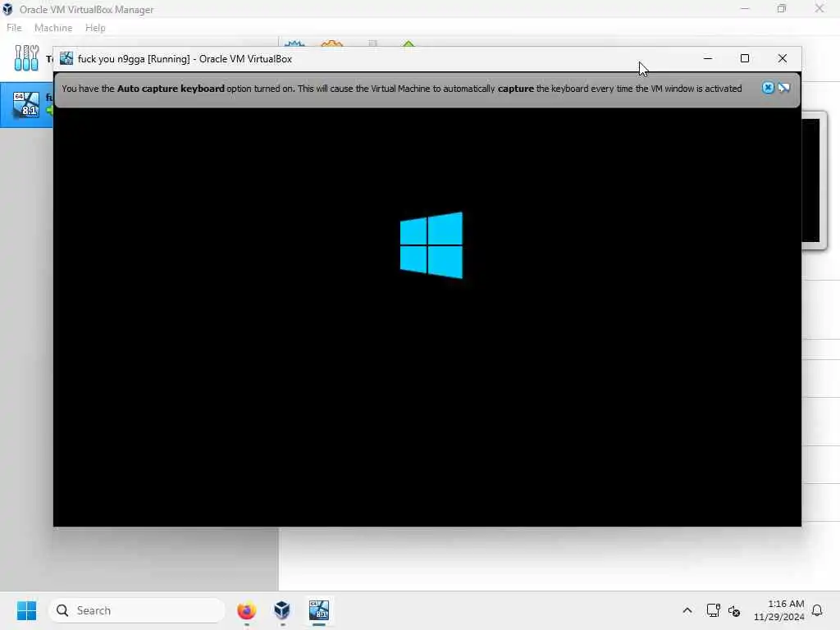The width and height of the screenshot is (840, 630).
Task: Click the VM window title bar icon
Action: click(x=66, y=58)
